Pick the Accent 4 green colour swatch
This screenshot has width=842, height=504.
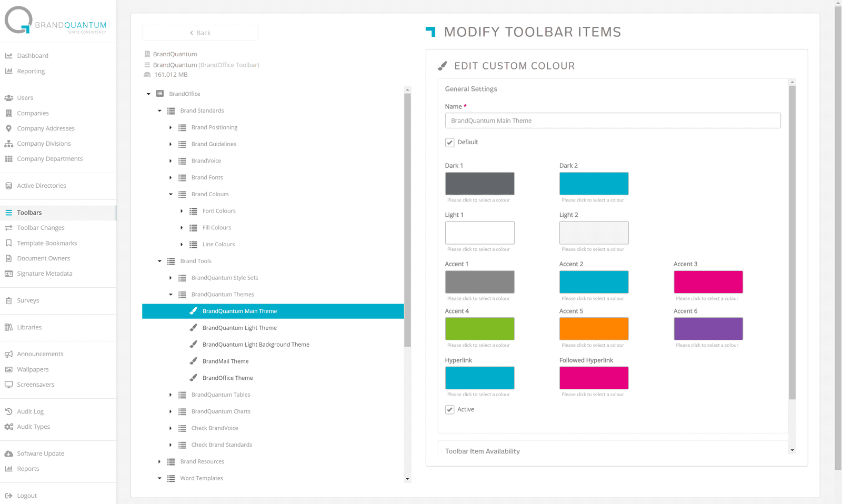point(479,329)
